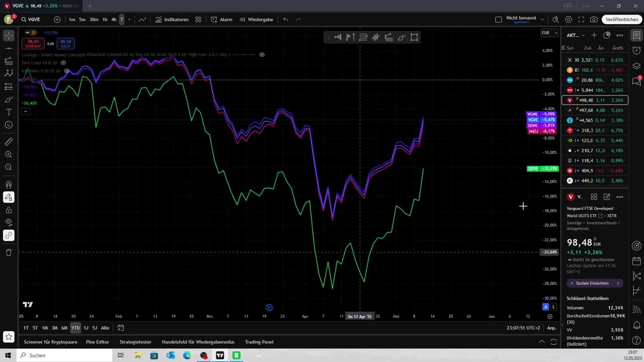Open the Pine Editor tab
This screenshot has height=362, width=644.
pyautogui.click(x=98, y=342)
